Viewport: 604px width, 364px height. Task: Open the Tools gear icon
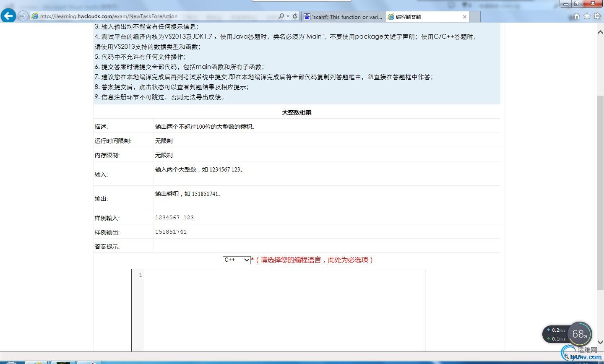coord(597,16)
